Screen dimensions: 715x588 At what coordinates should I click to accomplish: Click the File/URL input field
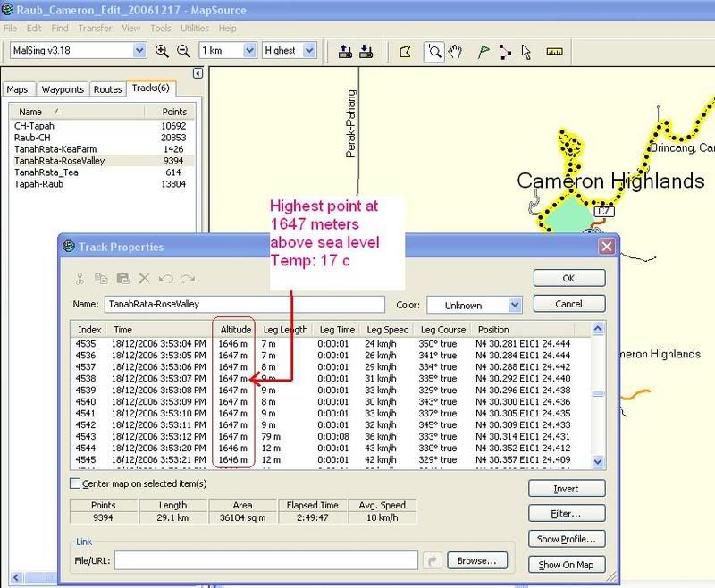pos(266,560)
